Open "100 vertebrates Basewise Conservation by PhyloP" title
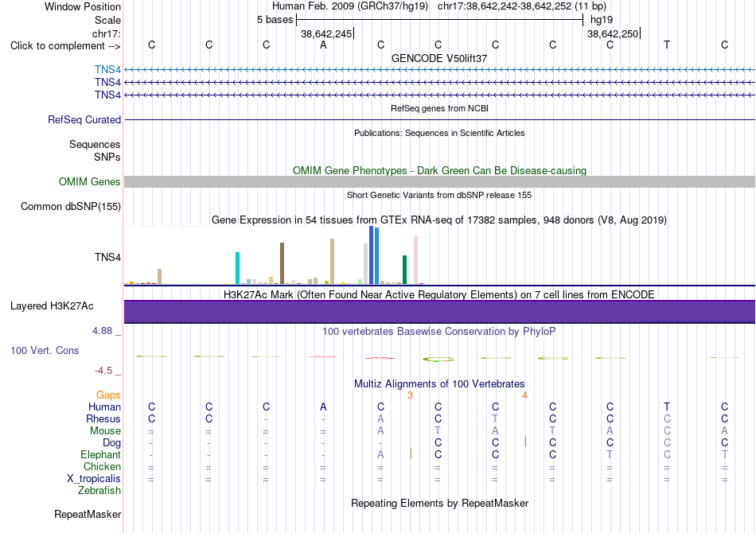 point(439,332)
